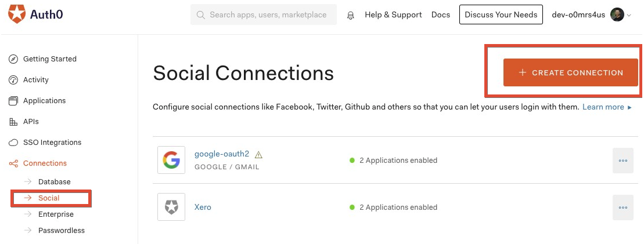Click the Discuss Your Needs button
This screenshot has width=644, height=244.
[501, 14]
